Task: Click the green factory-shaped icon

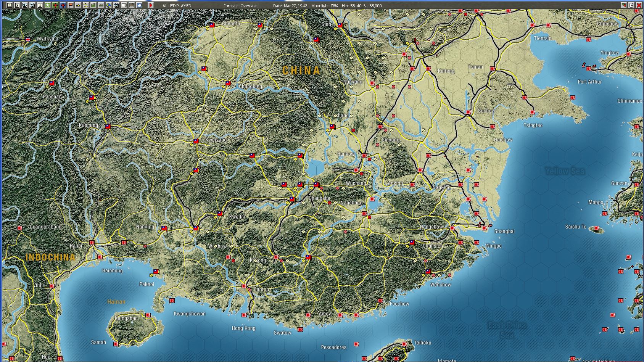Action: [x=93, y=5]
